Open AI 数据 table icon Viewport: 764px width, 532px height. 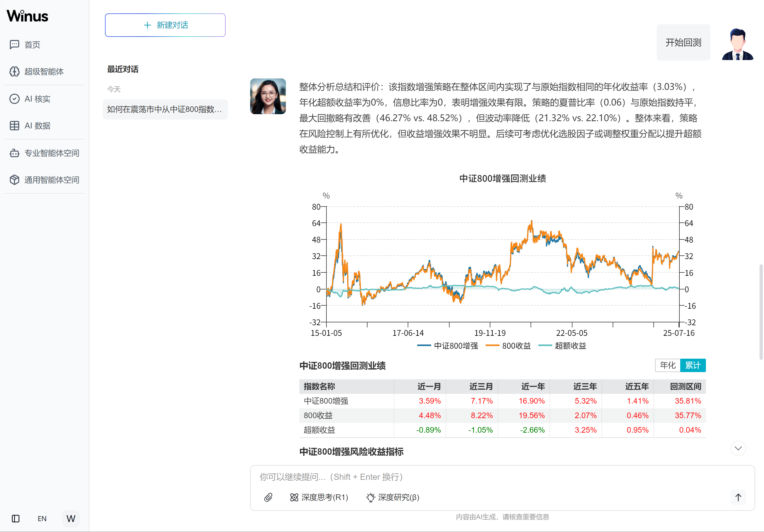click(x=14, y=126)
